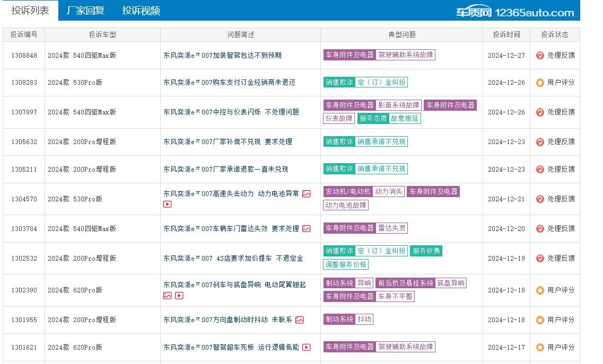Screen dimensions: 603x364
Task: Click complaint number 1304570
Action: (x=24, y=199)
